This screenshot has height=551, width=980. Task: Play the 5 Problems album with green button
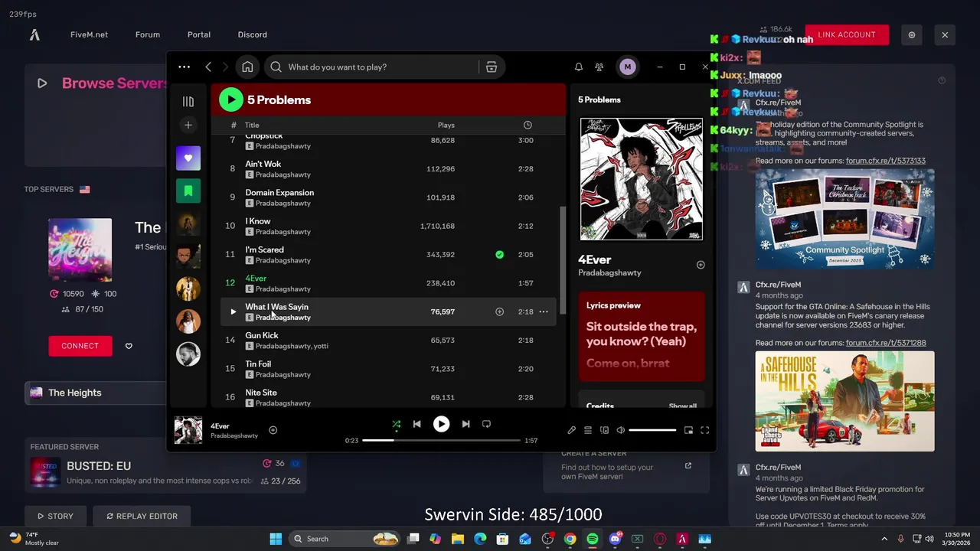(230, 99)
